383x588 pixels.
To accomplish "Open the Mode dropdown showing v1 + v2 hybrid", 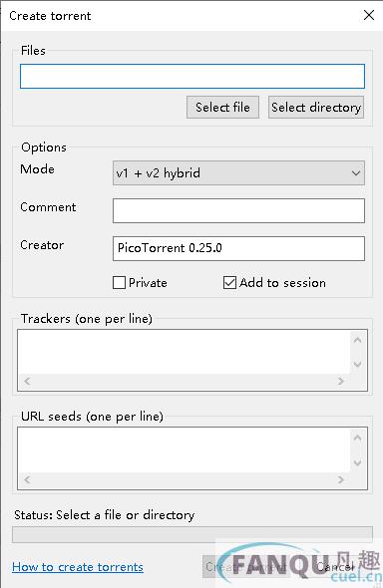I will tap(238, 173).
